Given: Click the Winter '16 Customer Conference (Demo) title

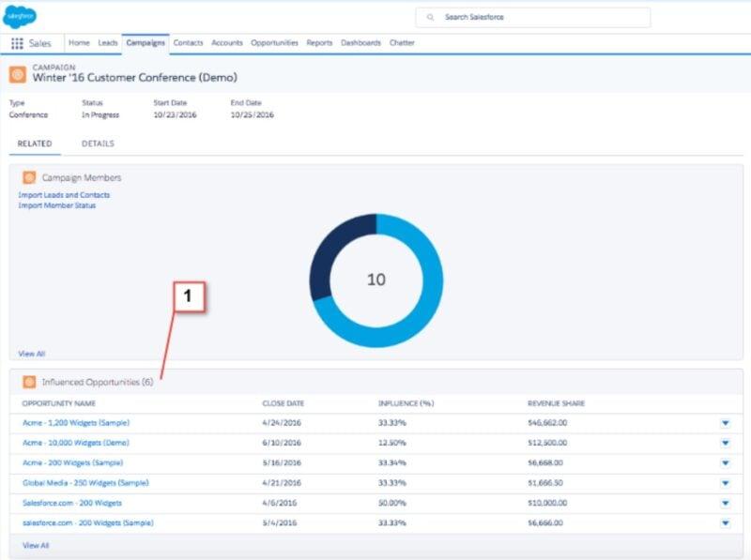Looking at the screenshot, I should pos(135,78).
